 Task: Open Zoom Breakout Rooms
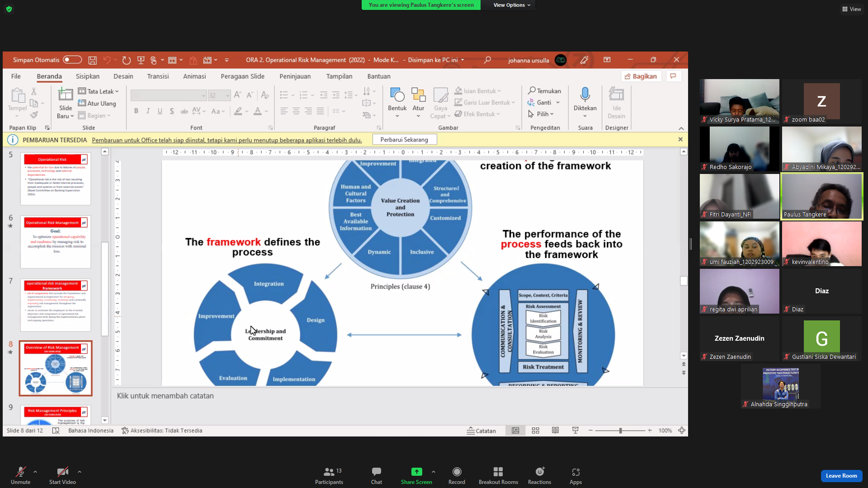tap(498, 476)
